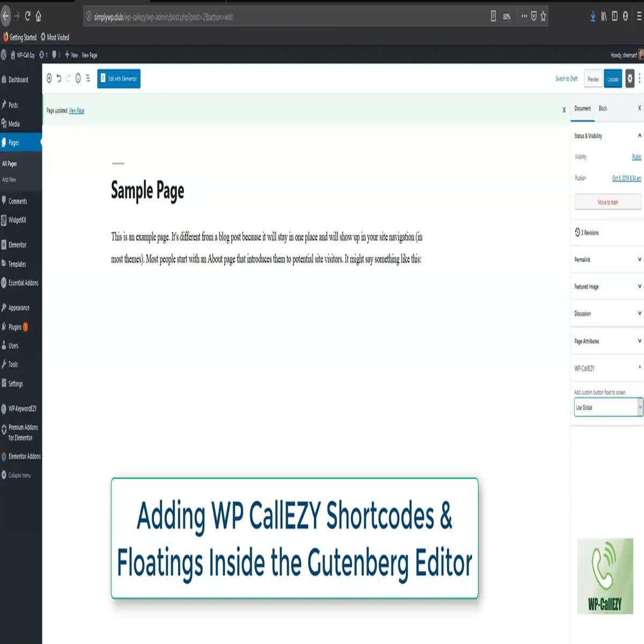Click the Update button
The height and width of the screenshot is (644, 644).
coord(613,78)
